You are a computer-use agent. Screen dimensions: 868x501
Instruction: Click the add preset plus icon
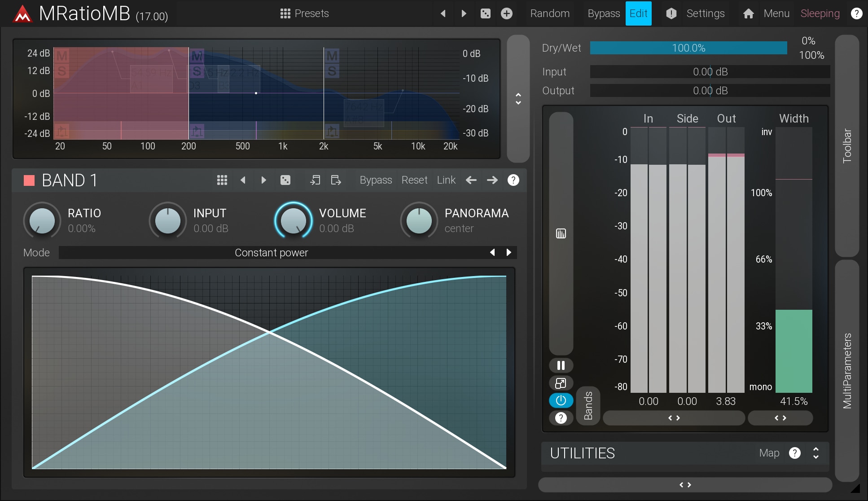coord(507,13)
